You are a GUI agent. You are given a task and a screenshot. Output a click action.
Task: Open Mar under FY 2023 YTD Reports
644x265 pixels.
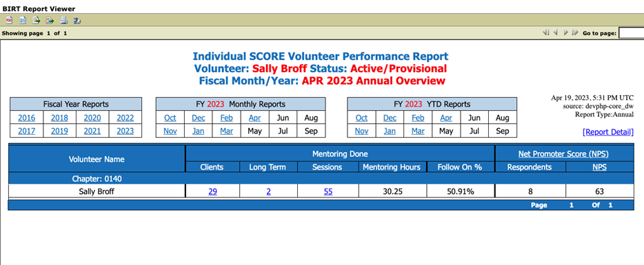coord(418,131)
